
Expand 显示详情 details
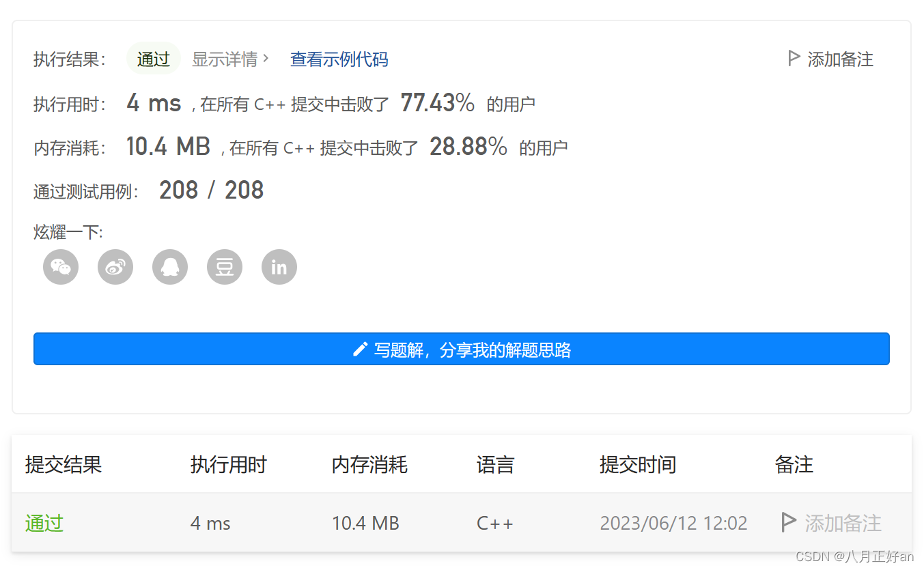pos(230,59)
